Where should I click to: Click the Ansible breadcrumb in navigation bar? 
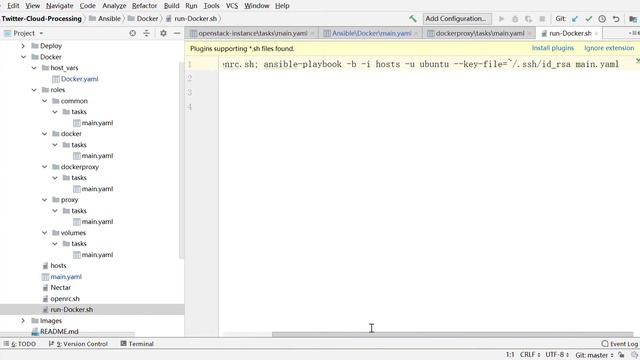tap(105, 19)
